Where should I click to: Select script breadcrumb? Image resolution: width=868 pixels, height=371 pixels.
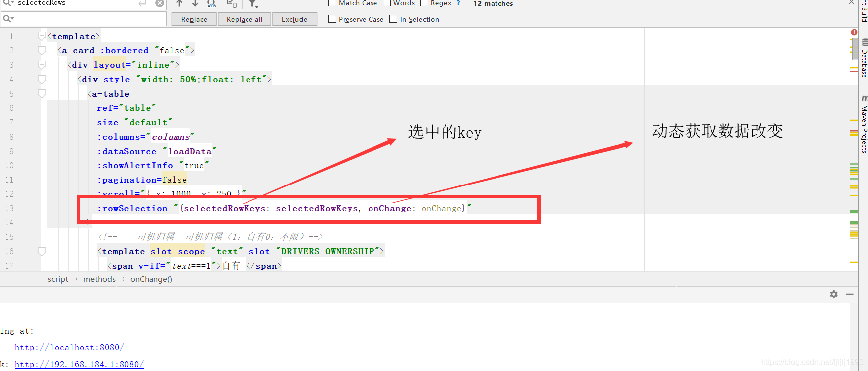(x=58, y=279)
